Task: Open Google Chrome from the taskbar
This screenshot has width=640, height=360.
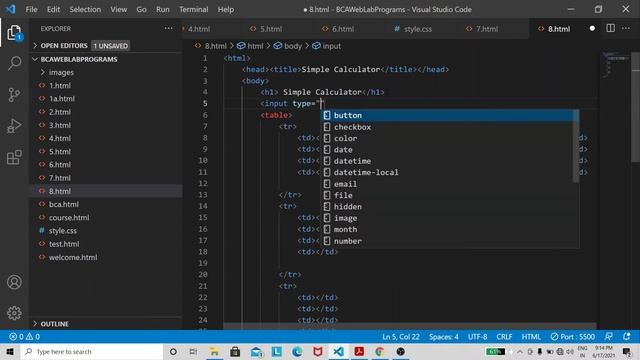Action: (380, 351)
